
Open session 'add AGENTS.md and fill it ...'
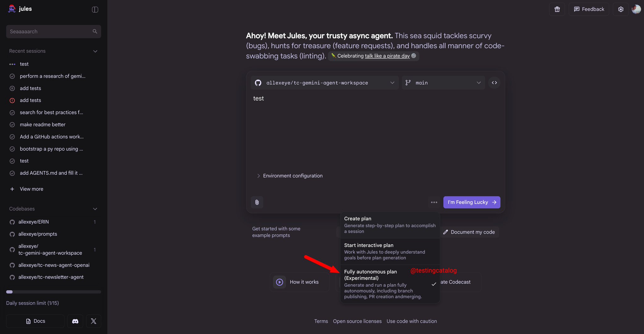click(51, 173)
